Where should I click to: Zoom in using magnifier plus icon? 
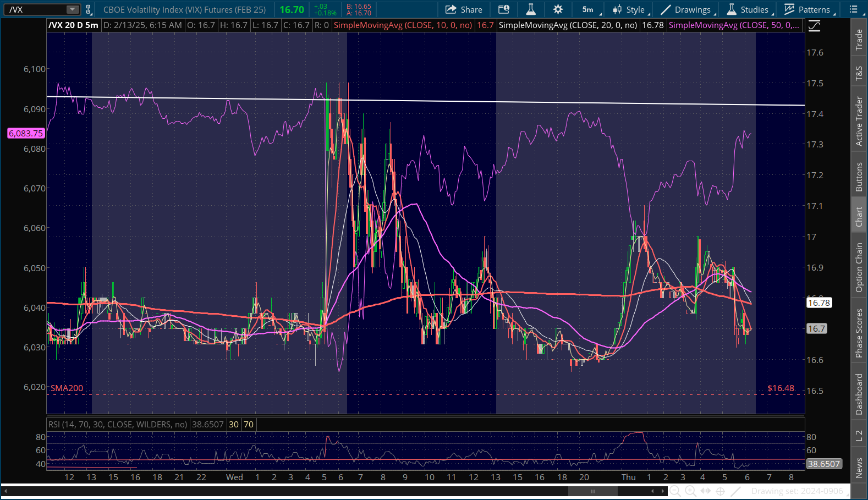click(690, 491)
